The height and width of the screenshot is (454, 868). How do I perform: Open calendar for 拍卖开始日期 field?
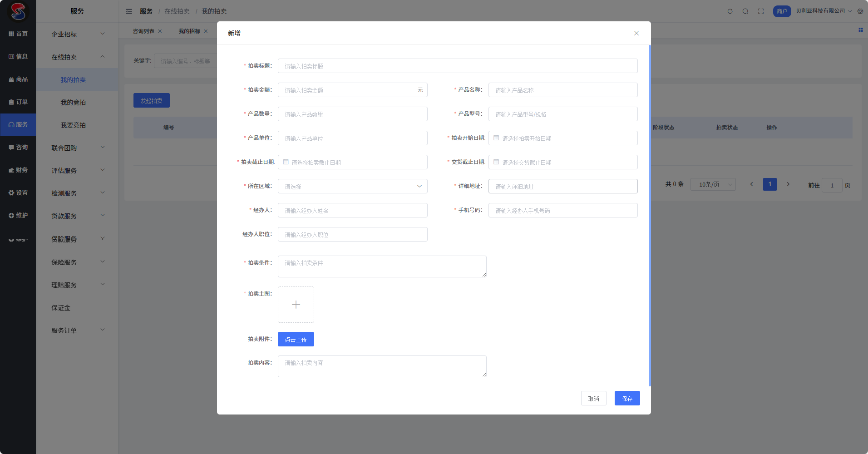[563, 138]
